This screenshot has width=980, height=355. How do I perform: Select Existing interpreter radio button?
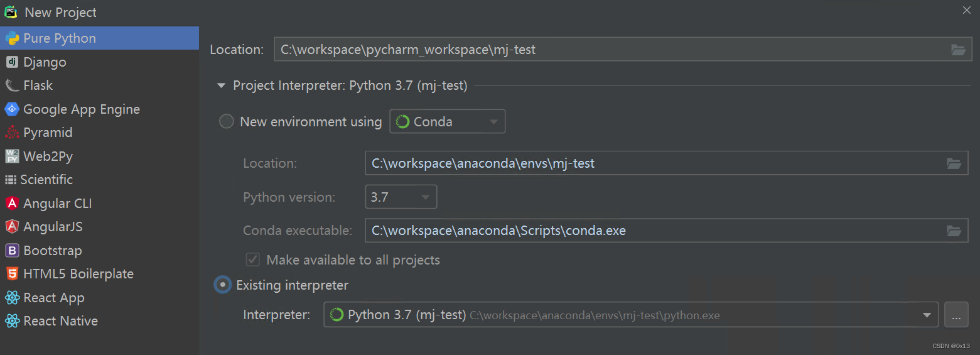tap(222, 285)
